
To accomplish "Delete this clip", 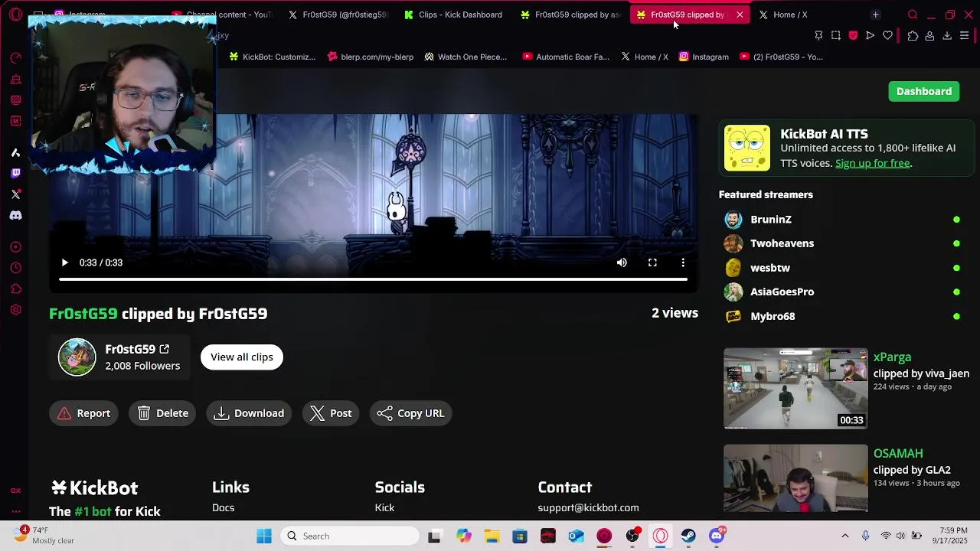I will [163, 413].
